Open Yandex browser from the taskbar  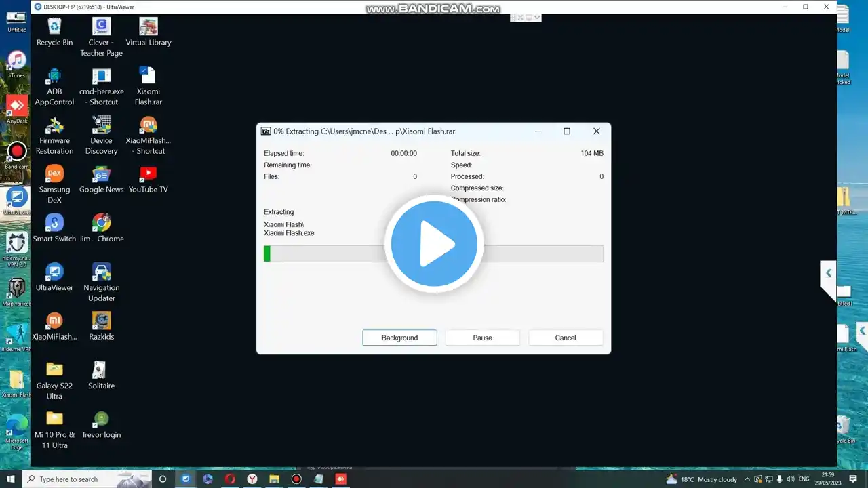(x=252, y=479)
